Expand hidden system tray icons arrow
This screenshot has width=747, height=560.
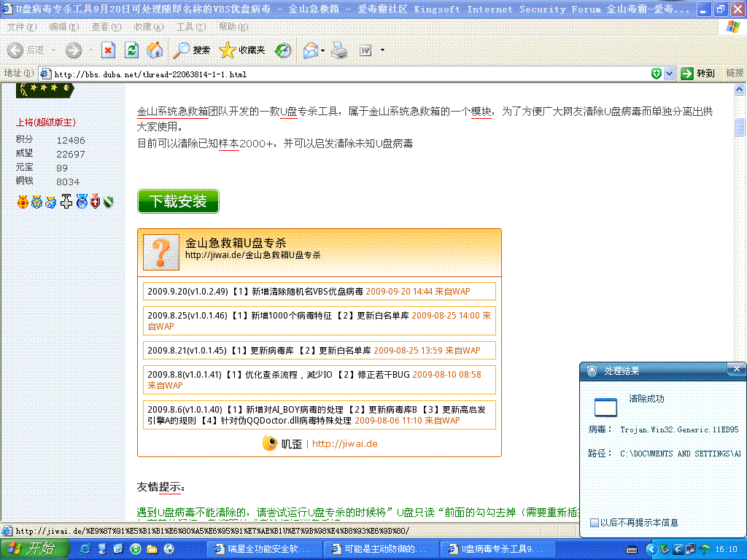click(x=650, y=549)
